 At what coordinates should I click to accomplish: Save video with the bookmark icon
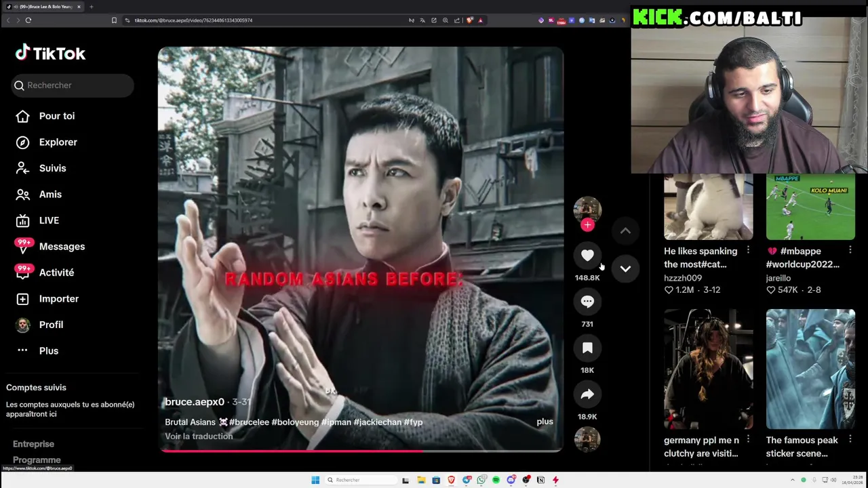coord(587,348)
